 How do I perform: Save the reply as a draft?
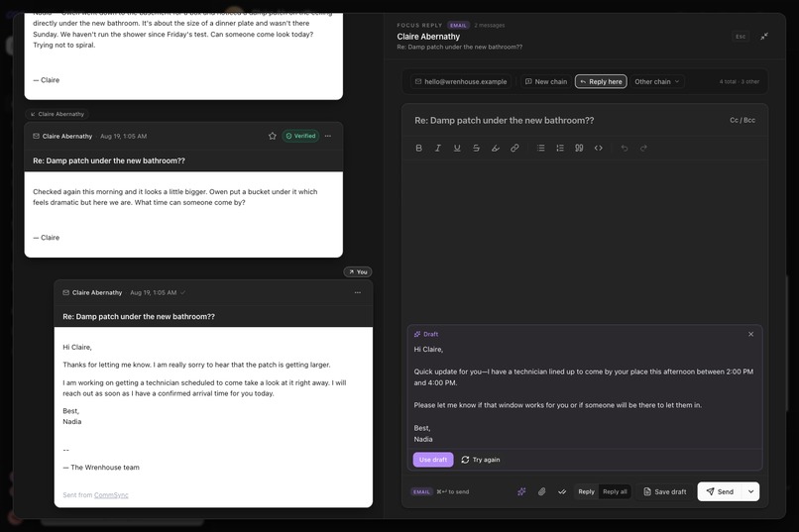[665, 491]
